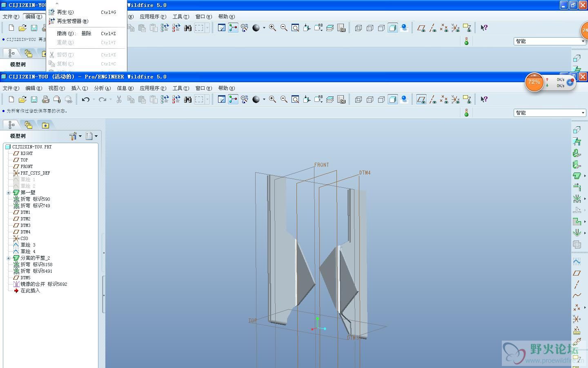Screen dimensions: 588x368
Task: Open the saved view list icon in the front window
Action: [318, 99]
